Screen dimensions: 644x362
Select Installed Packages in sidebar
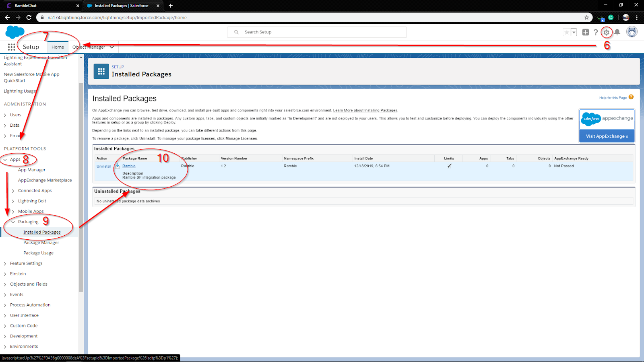coord(42,232)
